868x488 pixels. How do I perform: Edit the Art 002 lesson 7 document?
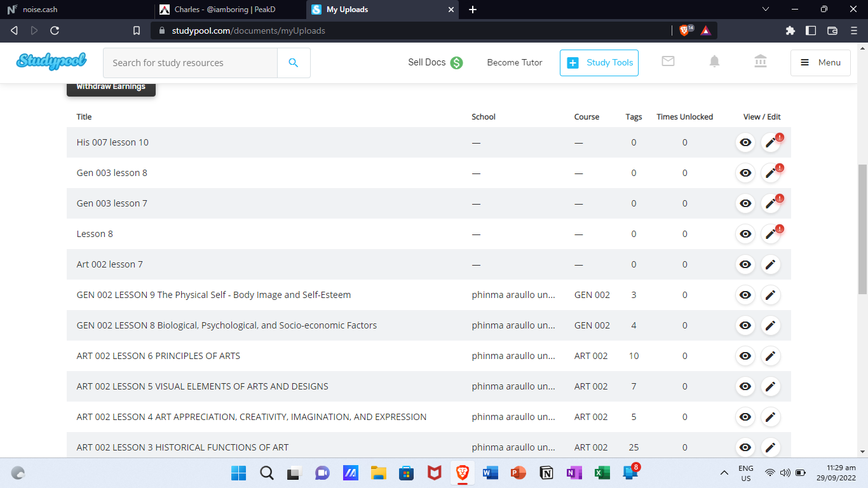(771, 264)
